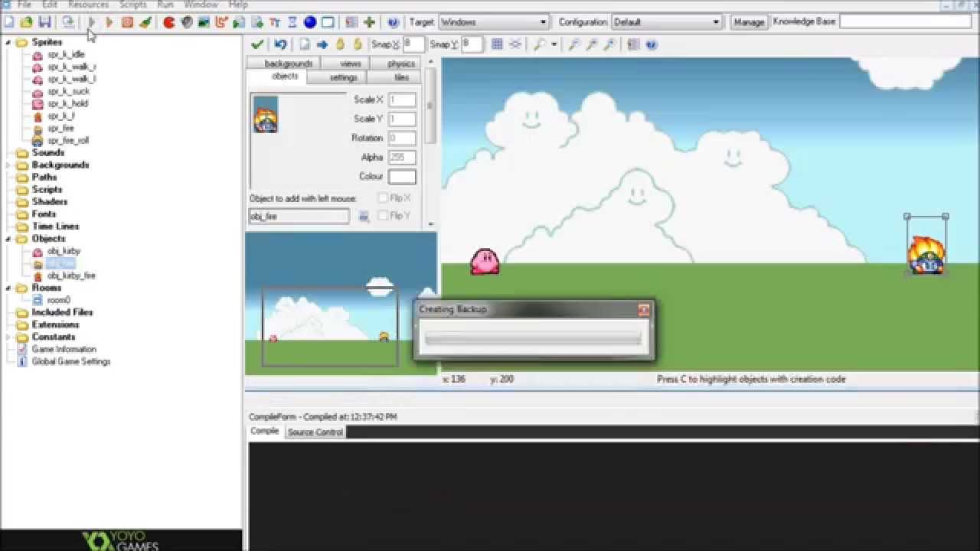Undo the last room edit
Viewport: 980px width, 551px height.
point(280,44)
